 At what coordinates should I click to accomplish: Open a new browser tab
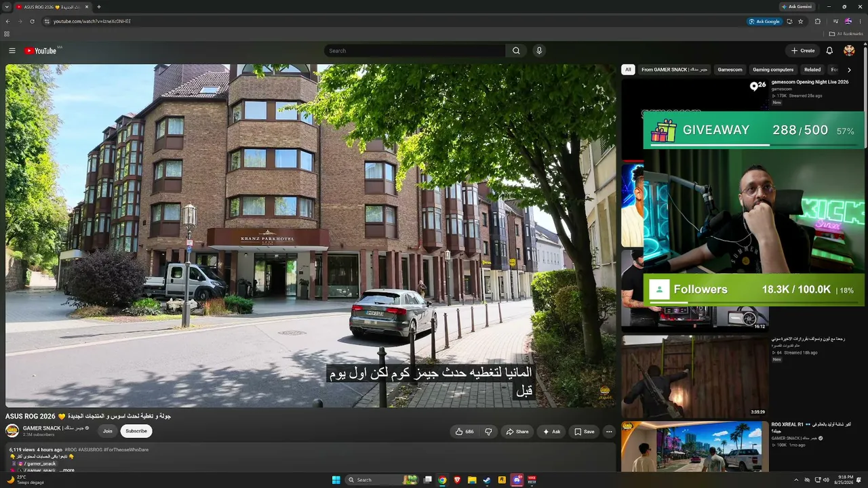[99, 7]
